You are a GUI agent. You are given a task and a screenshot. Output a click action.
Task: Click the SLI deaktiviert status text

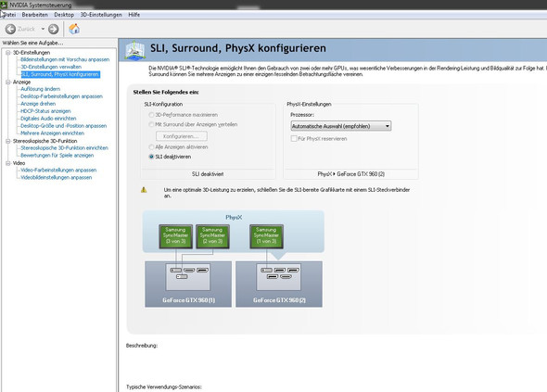pos(208,174)
